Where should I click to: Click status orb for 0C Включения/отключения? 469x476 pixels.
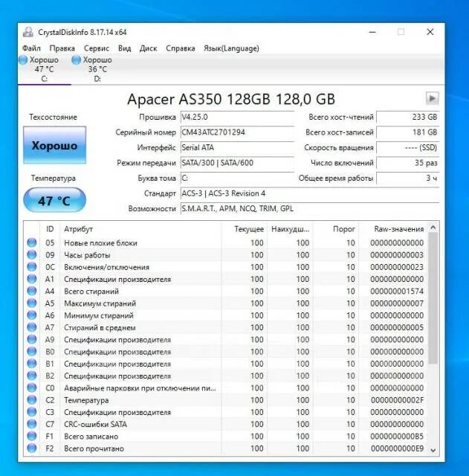pyautogui.click(x=32, y=267)
